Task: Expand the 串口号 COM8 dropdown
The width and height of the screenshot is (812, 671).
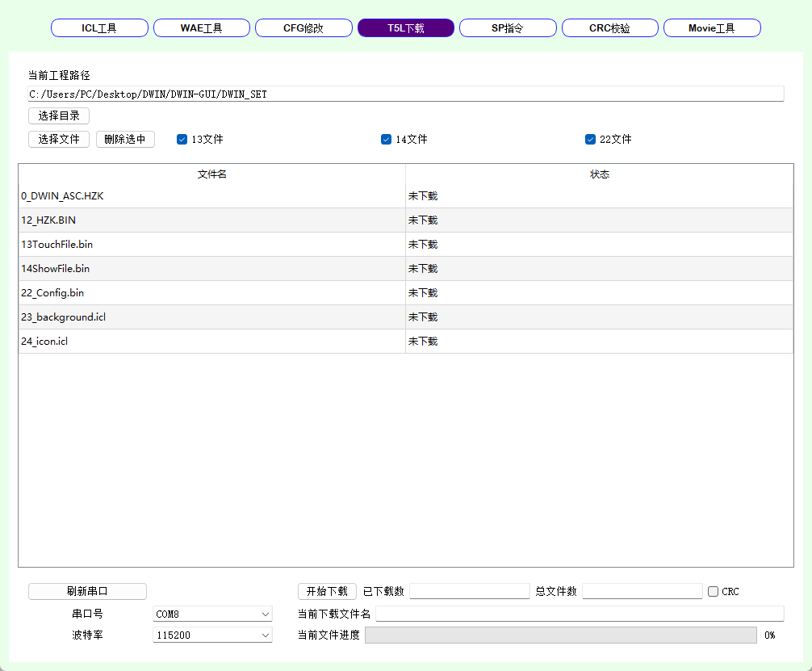Action: pos(213,614)
